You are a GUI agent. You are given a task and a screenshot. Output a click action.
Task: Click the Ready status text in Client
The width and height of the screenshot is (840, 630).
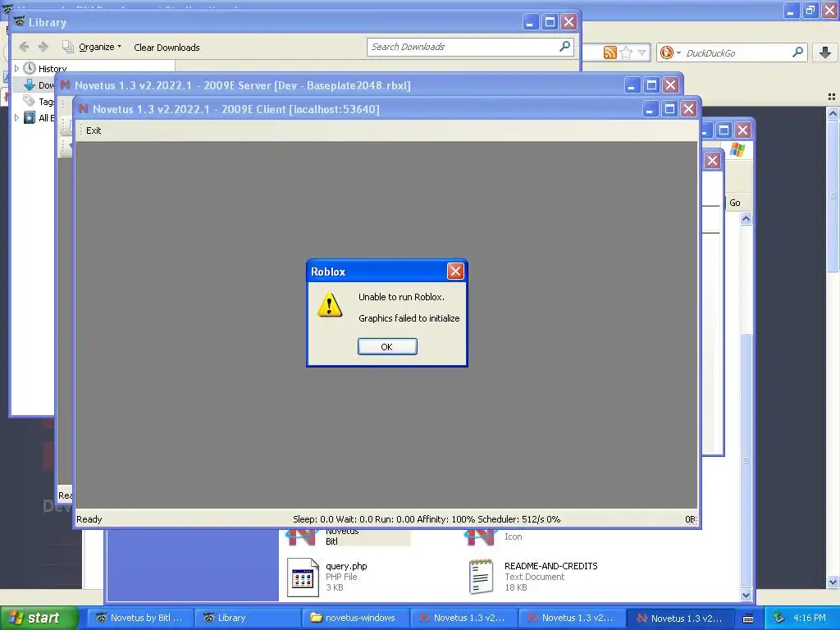[x=89, y=519]
